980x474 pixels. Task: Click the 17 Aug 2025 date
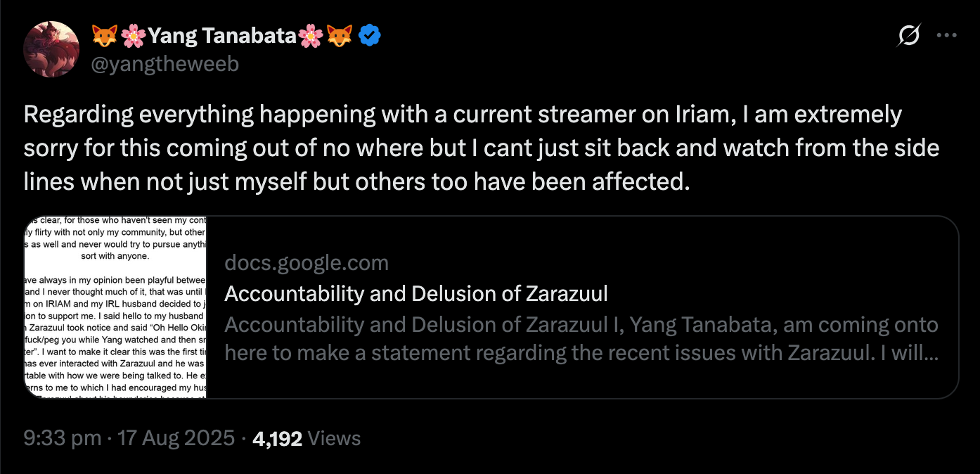click(x=175, y=439)
